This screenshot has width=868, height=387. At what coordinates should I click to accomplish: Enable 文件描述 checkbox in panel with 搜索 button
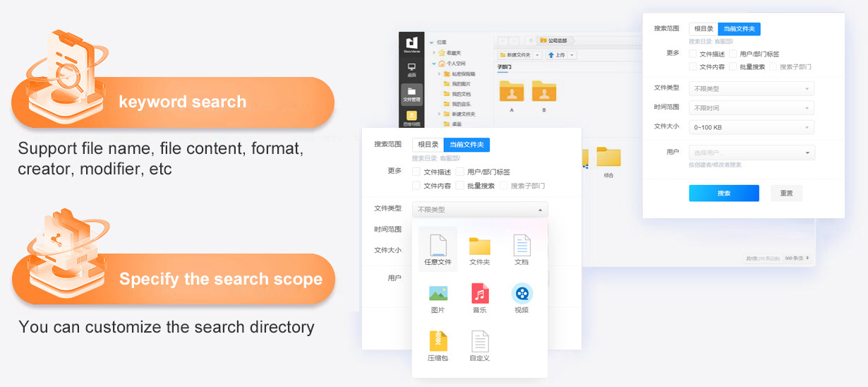tap(693, 54)
